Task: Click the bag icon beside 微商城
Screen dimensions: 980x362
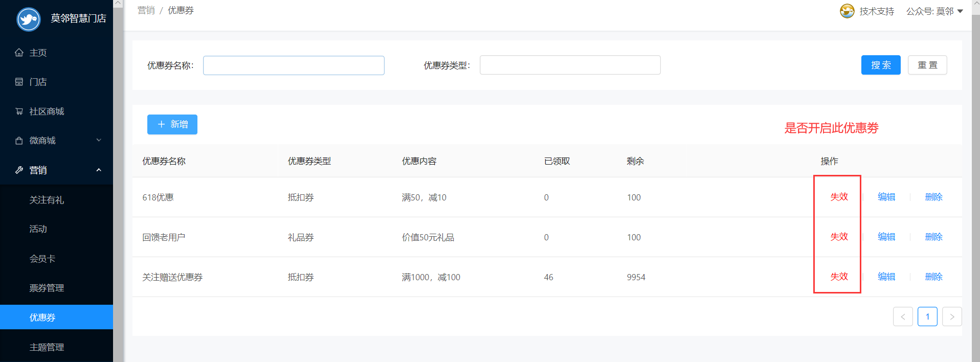Action: (x=19, y=141)
